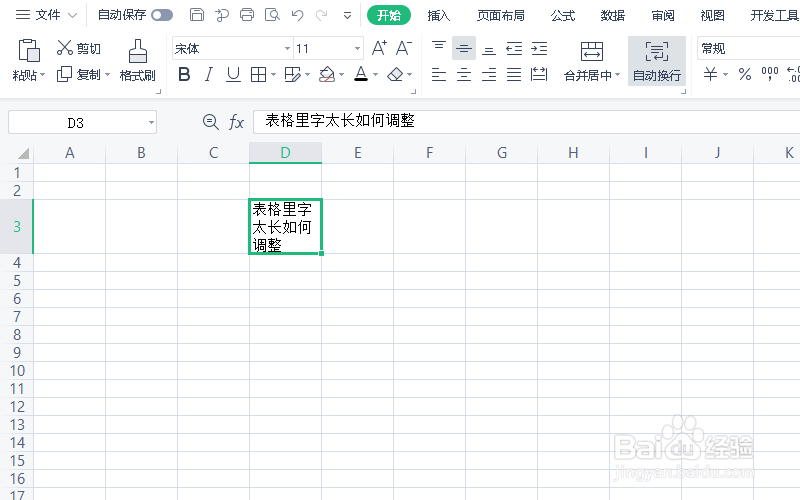Align text left horizontally

point(439,74)
